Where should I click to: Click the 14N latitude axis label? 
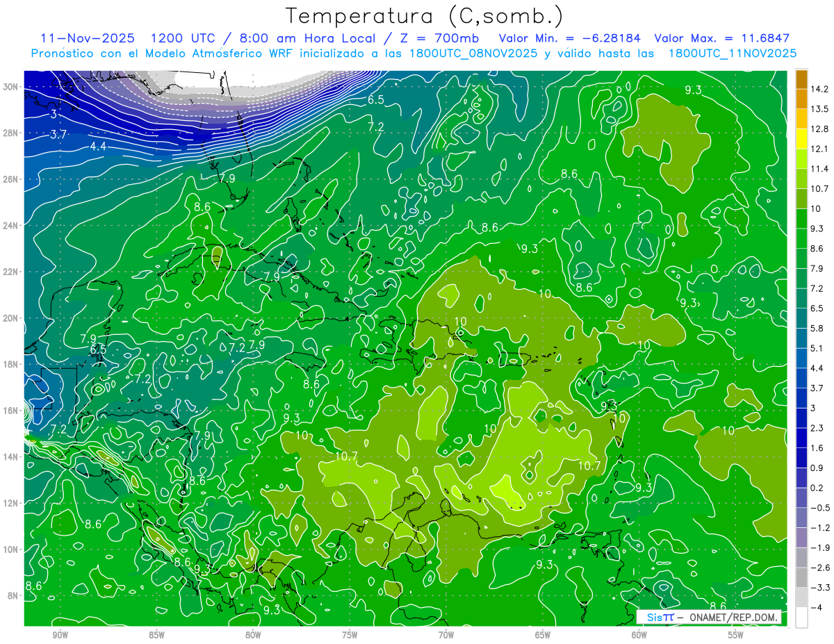[11, 456]
